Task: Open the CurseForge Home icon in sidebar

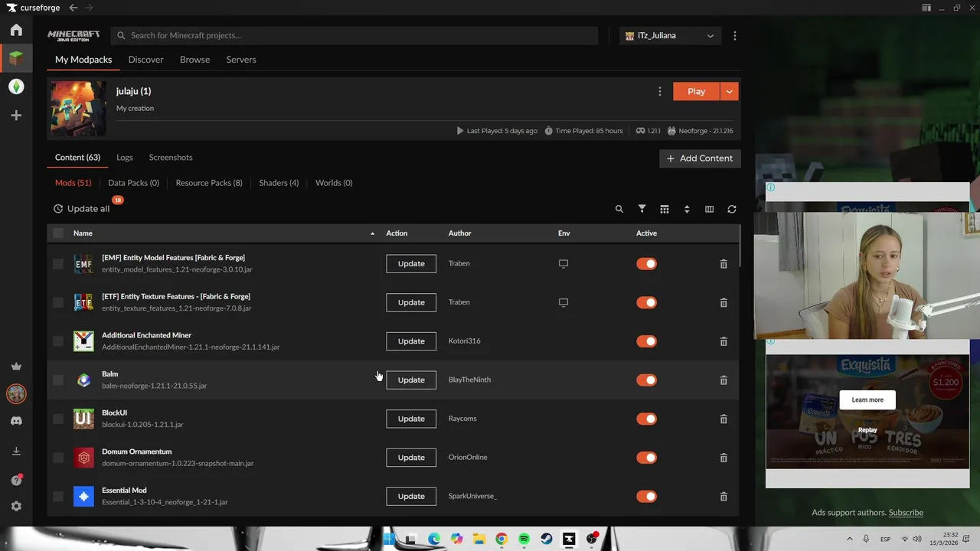Action: (16, 31)
